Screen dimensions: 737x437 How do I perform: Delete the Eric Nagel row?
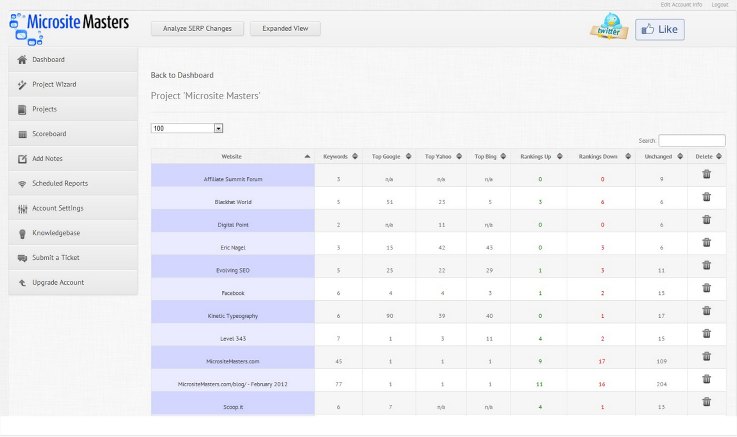click(706, 242)
